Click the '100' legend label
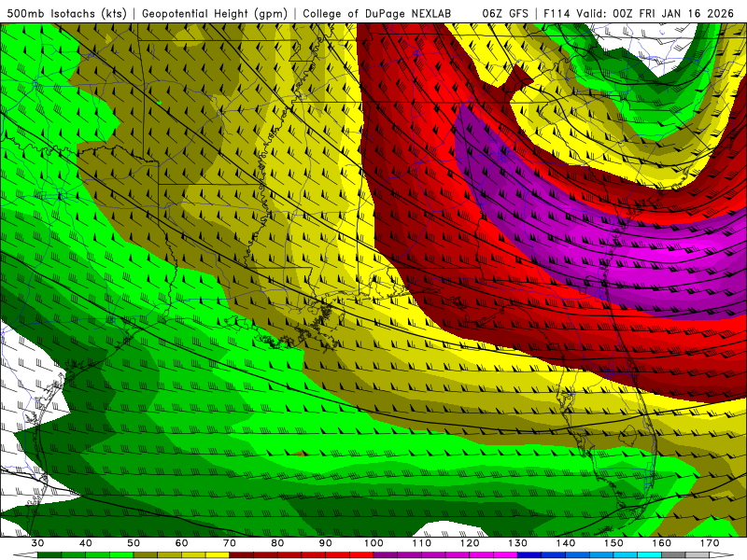The height and width of the screenshot is (560, 747). point(374,543)
